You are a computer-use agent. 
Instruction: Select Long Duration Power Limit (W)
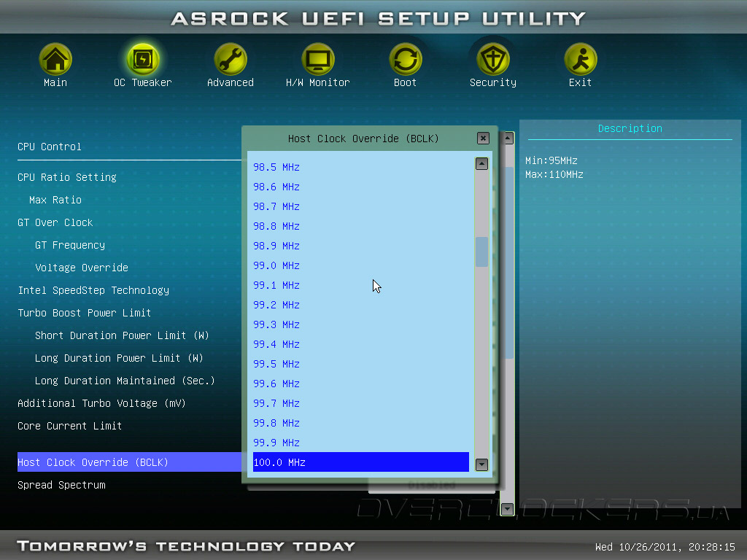pyautogui.click(x=119, y=358)
